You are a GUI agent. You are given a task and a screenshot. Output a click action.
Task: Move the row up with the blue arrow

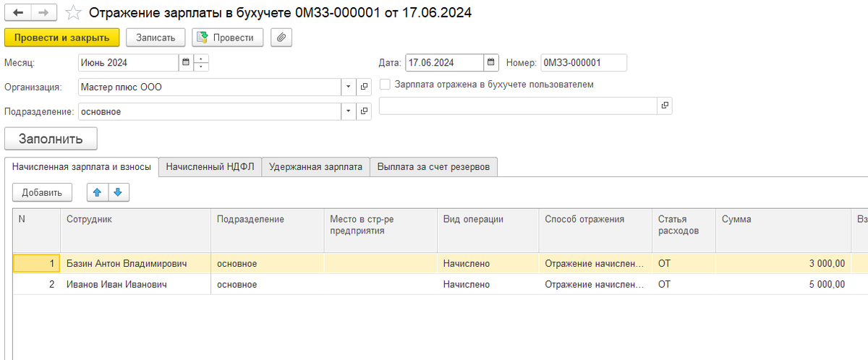[x=97, y=192]
